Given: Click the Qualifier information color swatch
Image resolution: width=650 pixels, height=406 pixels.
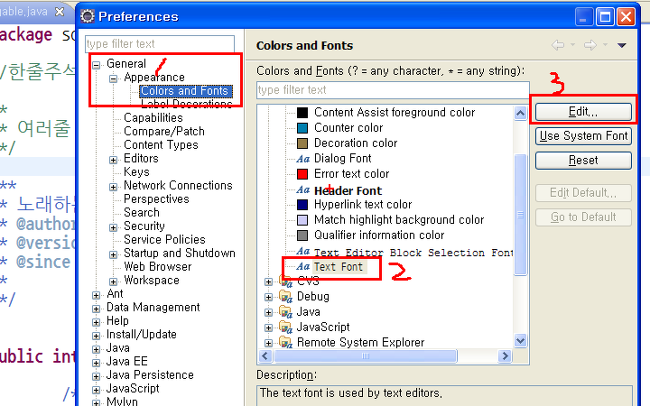Looking at the screenshot, I should [303, 236].
